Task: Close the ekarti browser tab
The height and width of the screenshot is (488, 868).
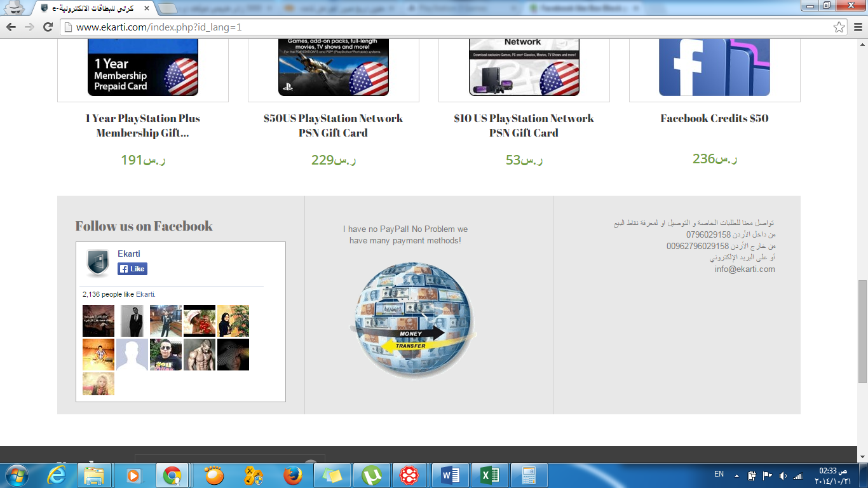Action: tap(146, 8)
